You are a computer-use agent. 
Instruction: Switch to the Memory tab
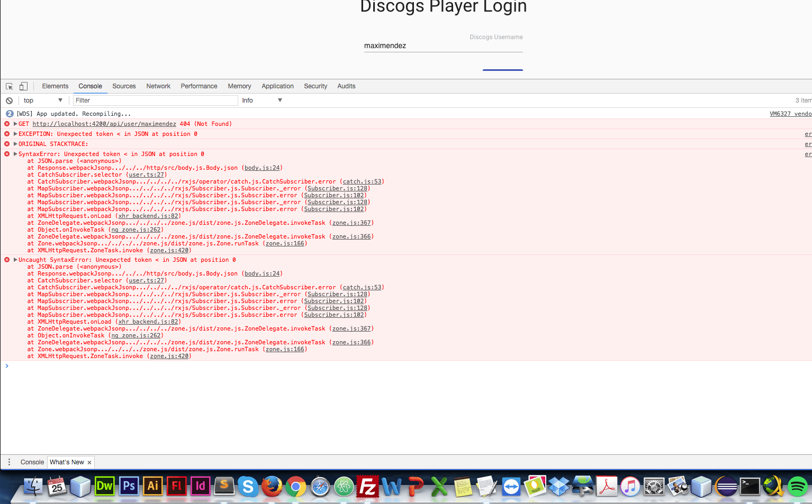tap(239, 86)
